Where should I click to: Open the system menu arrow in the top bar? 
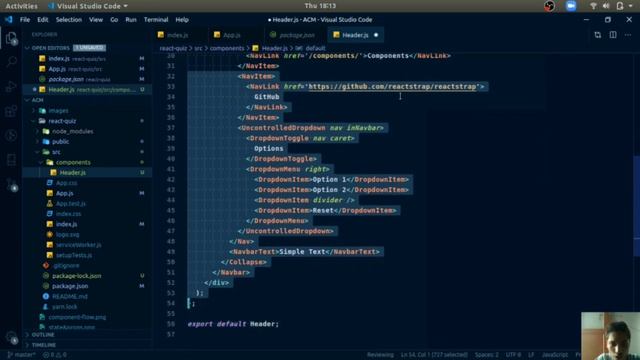tap(631, 6)
